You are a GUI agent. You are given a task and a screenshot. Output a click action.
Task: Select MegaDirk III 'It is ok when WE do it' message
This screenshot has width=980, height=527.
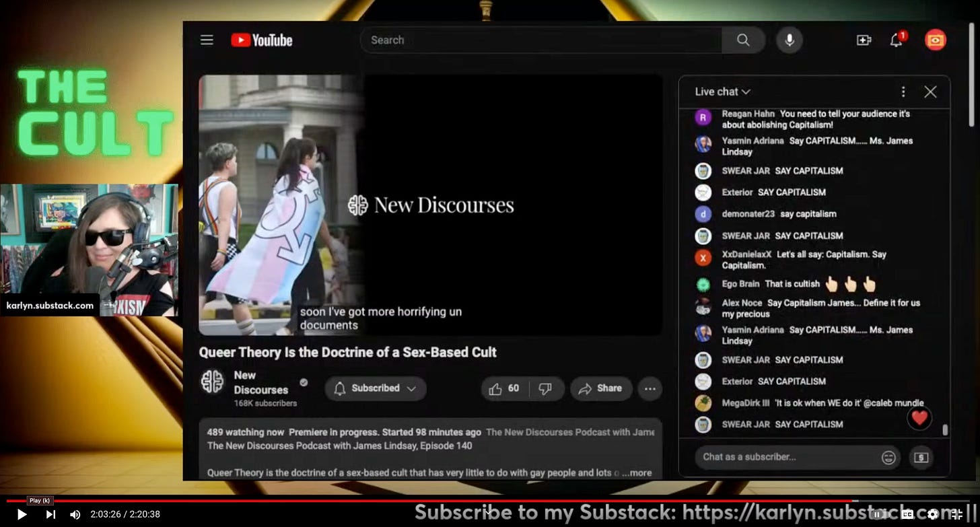coord(849,403)
